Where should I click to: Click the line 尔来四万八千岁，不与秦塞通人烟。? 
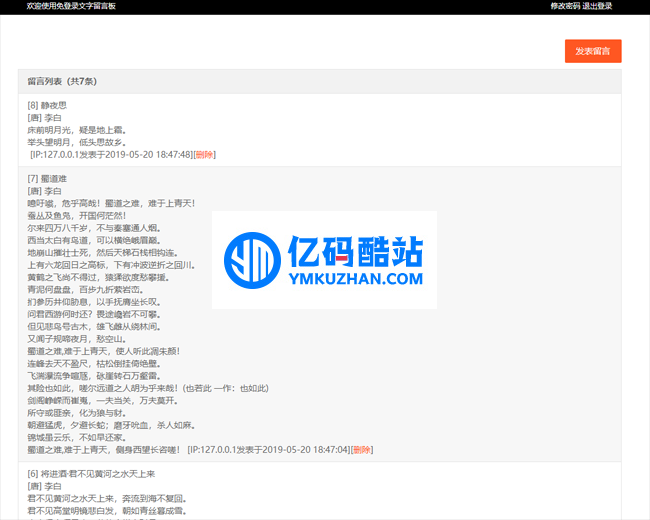pos(94,228)
